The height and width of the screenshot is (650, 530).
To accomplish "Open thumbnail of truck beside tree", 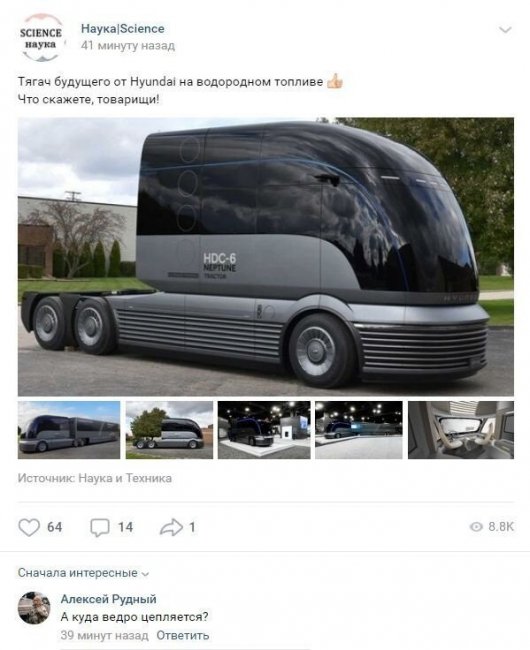I will tap(169, 430).
